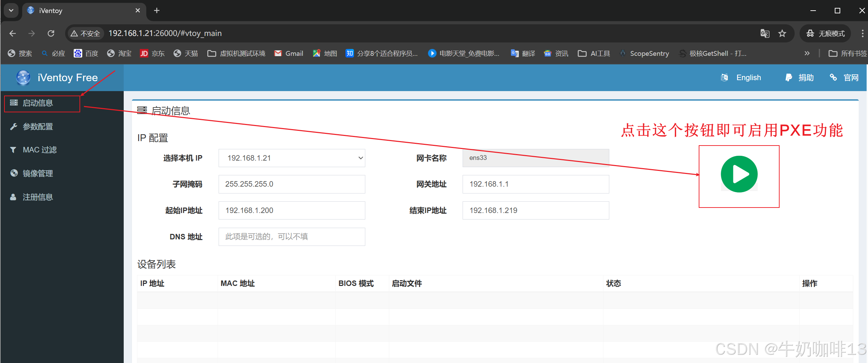Click the PayPal icon beside 捐助
Image resolution: width=868 pixels, height=363 pixels.
(x=788, y=78)
